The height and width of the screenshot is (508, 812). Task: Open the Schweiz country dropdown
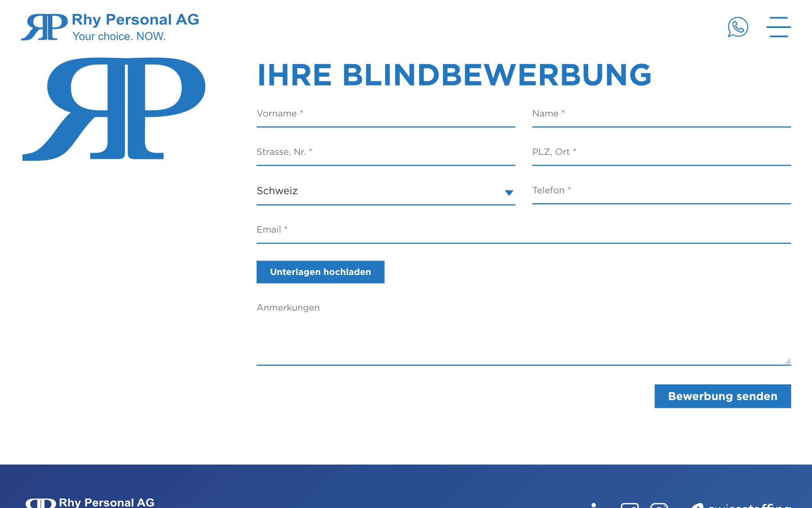point(386,191)
